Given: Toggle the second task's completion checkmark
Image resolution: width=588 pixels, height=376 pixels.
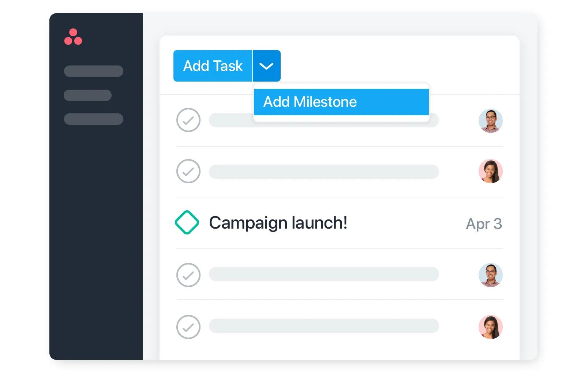Looking at the screenshot, I should click(x=188, y=171).
